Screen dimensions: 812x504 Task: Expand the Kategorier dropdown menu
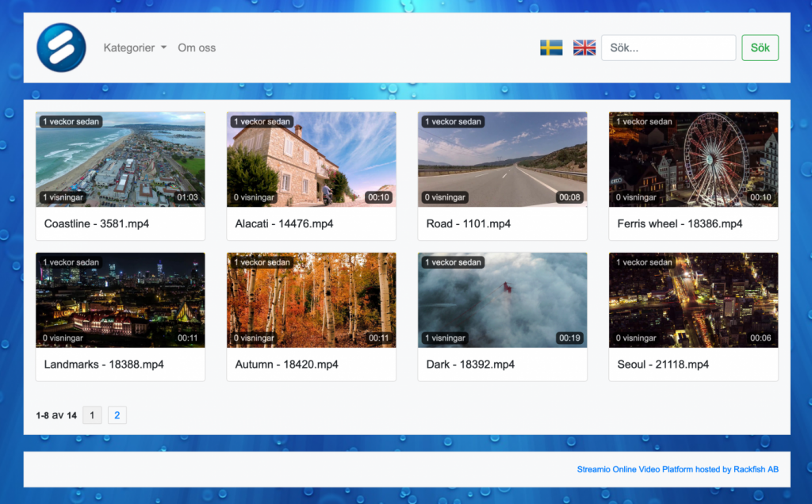[x=135, y=48]
